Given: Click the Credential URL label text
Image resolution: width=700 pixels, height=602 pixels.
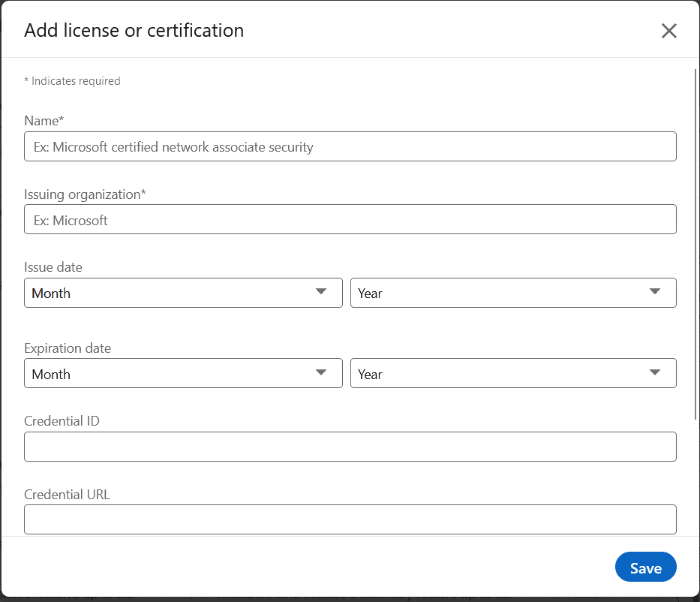Looking at the screenshot, I should pyautogui.click(x=67, y=495).
